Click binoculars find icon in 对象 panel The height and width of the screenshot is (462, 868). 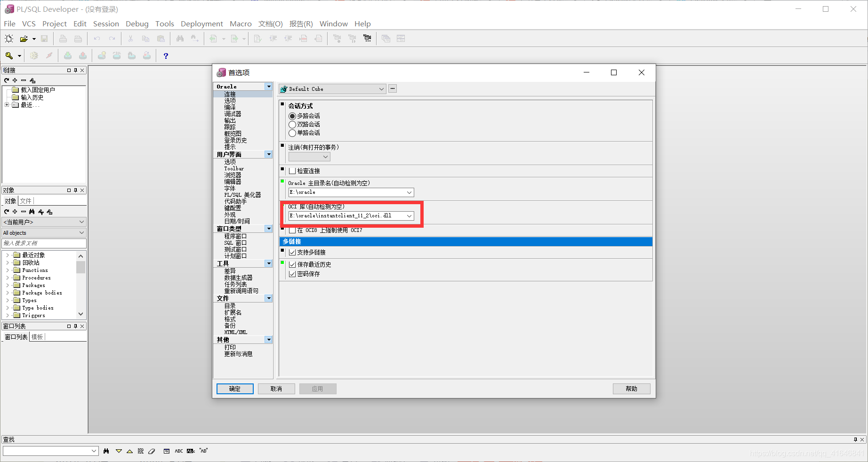pos(32,212)
